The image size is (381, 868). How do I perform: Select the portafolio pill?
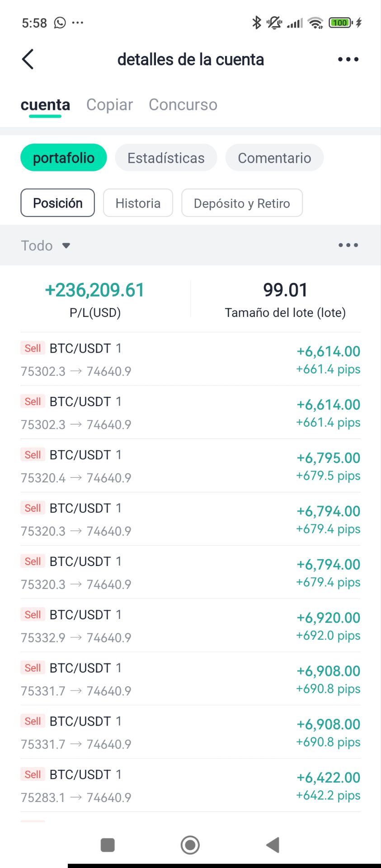tap(64, 158)
